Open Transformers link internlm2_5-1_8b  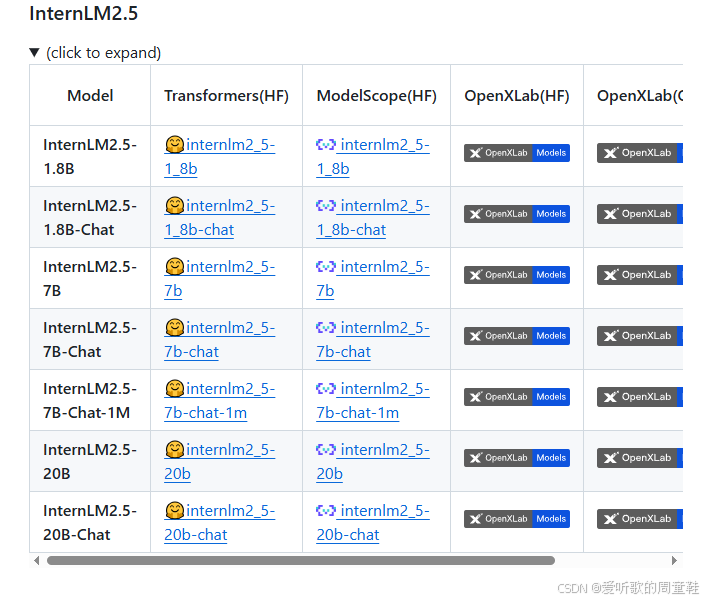click(220, 157)
